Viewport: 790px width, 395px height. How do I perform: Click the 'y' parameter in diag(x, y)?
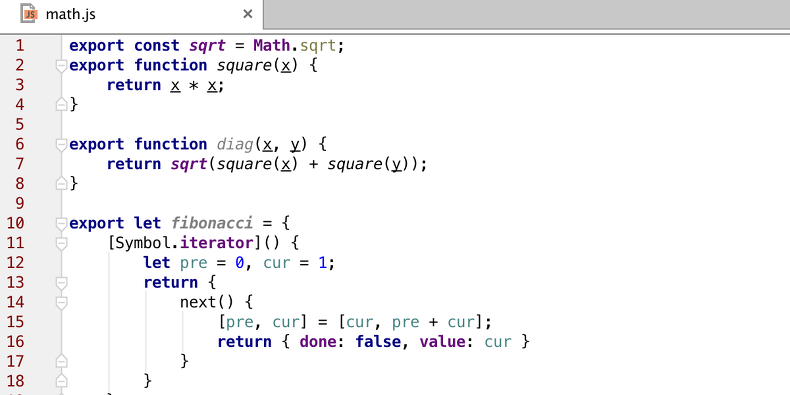(x=295, y=145)
